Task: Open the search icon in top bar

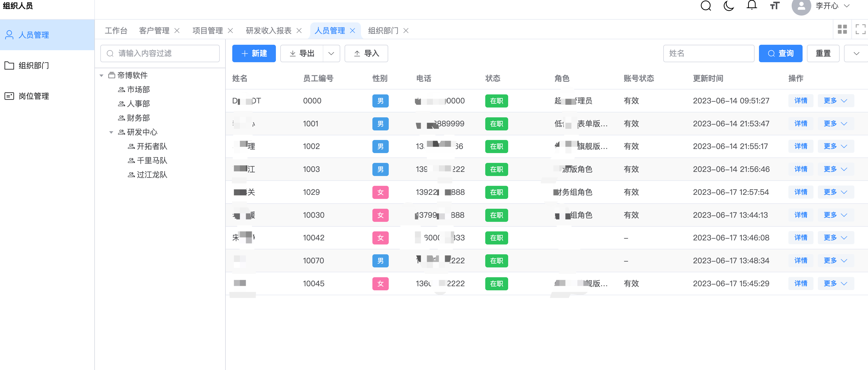Action: pyautogui.click(x=706, y=6)
